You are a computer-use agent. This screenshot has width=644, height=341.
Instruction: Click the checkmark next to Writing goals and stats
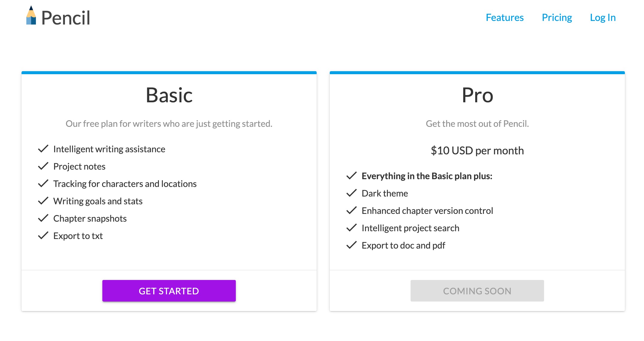point(43,201)
